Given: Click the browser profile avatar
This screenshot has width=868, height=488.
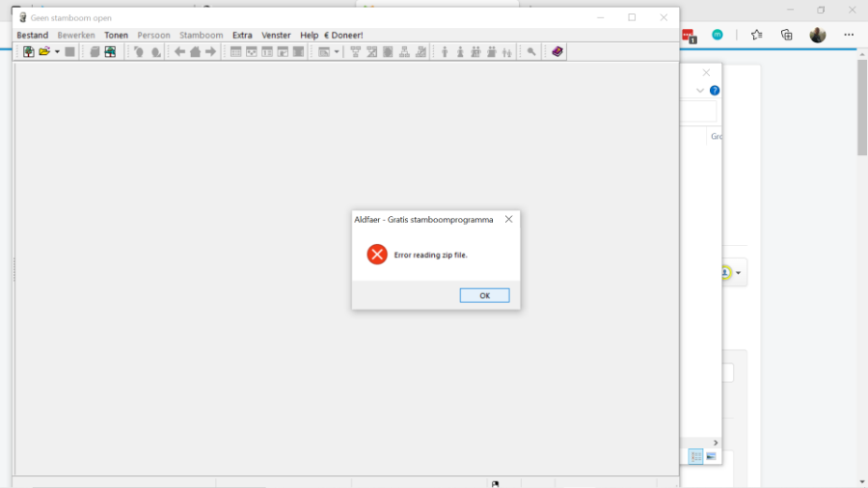Looking at the screenshot, I should (818, 35).
